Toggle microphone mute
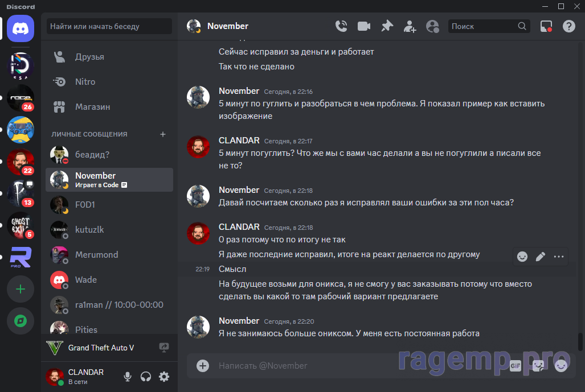 click(x=128, y=377)
